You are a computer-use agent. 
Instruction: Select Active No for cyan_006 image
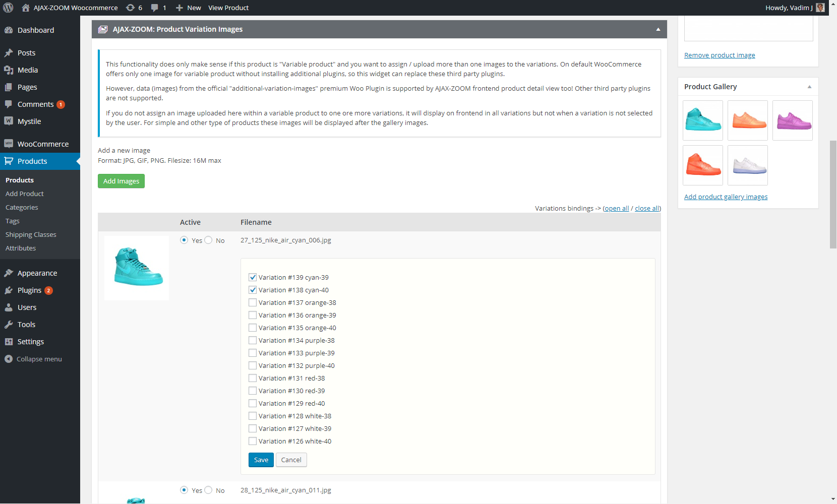(x=208, y=240)
